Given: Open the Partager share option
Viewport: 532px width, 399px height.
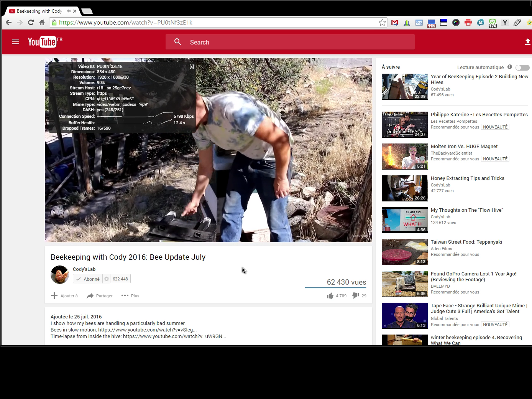Looking at the screenshot, I should 100,296.
